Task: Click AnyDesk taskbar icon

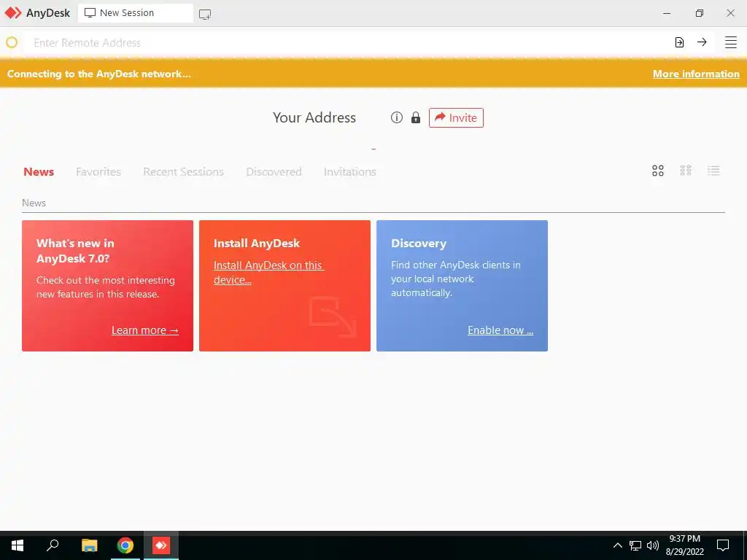Action: coord(161,545)
